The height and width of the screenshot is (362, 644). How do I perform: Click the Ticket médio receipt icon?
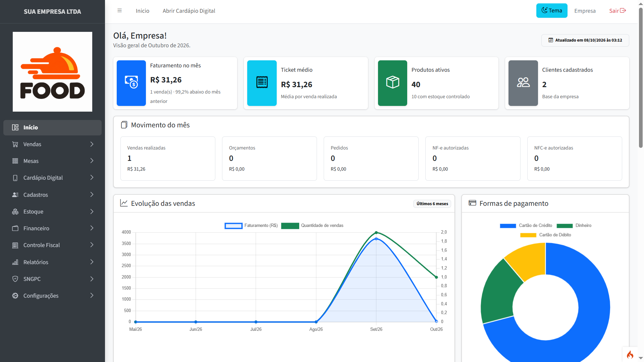point(262,83)
